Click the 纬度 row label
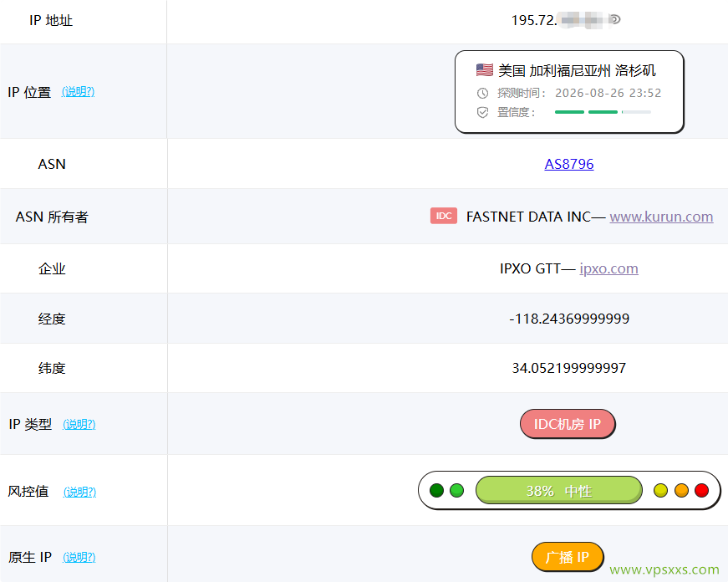Image resolution: width=728 pixels, height=582 pixels. [x=52, y=368]
